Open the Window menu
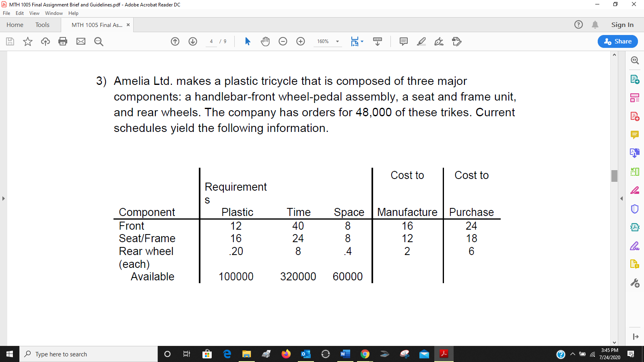This screenshot has width=644, height=362. coord(54,13)
